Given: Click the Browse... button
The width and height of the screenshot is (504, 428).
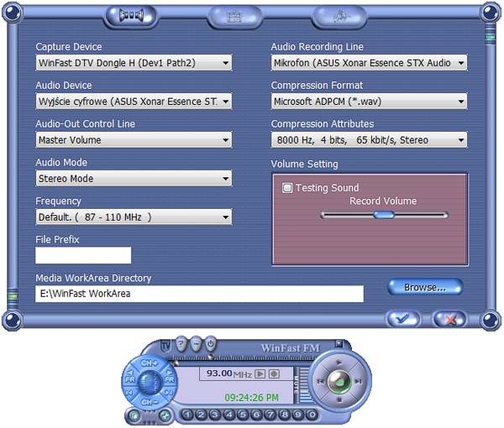Looking at the screenshot, I should click(425, 287).
